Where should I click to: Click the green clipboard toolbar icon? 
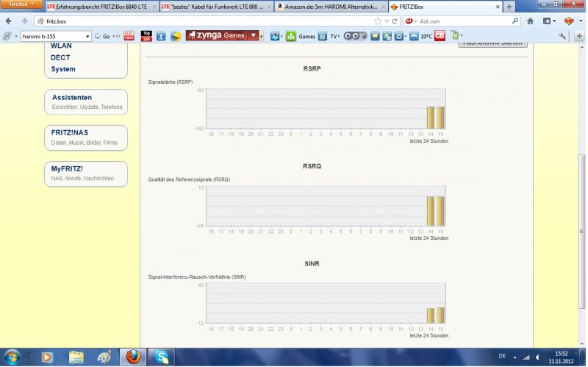[455, 35]
